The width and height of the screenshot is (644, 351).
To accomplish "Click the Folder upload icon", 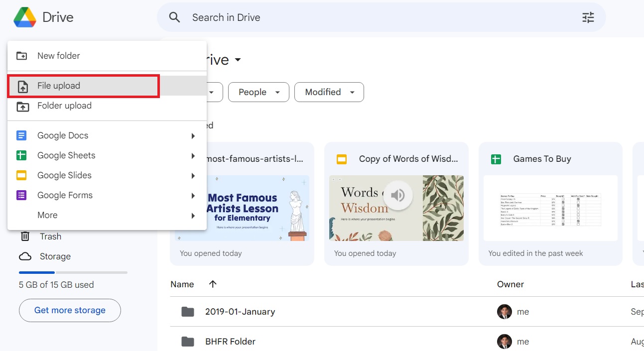I will 23,106.
